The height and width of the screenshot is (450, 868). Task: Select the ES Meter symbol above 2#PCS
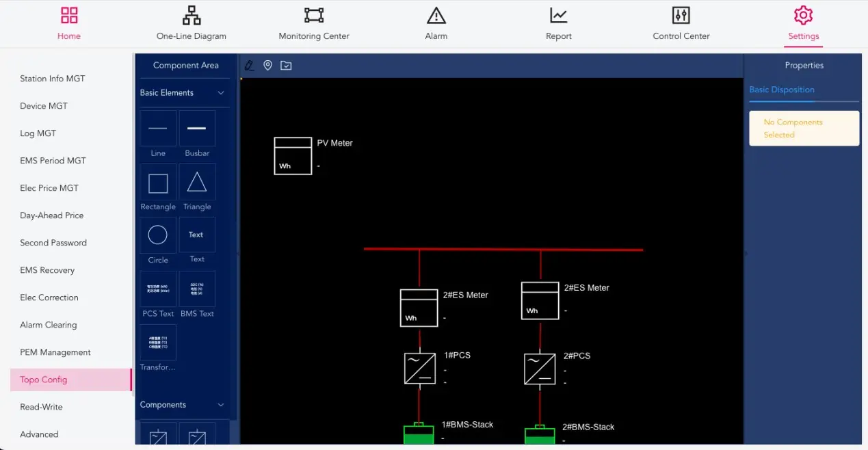[x=540, y=301]
